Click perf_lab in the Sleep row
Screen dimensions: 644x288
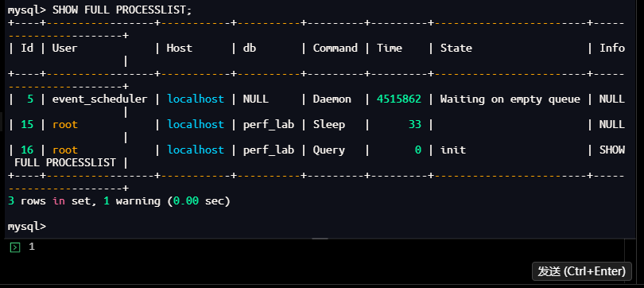click(x=269, y=124)
